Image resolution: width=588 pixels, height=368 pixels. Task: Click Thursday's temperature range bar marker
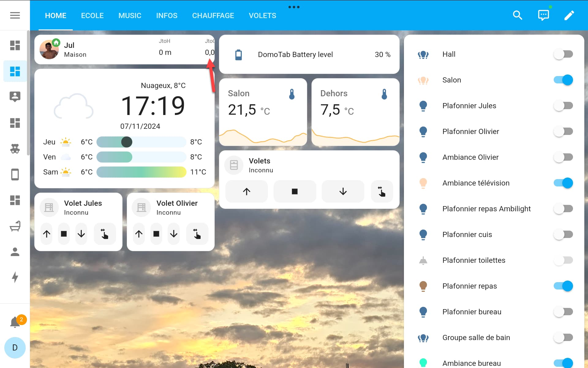[x=126, y=142]
